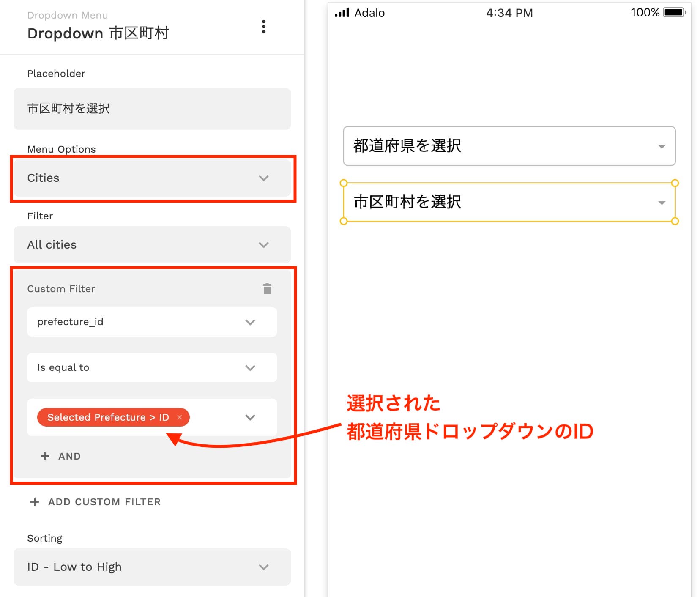Click the plus AND condition button
Viewport: 700px width, 597px height.
(x=60, y=456)
